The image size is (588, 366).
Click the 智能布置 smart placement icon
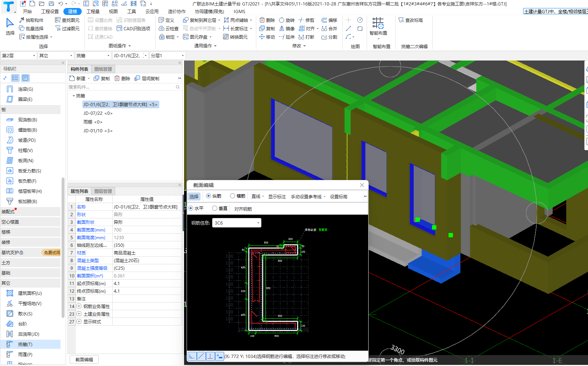[x=378, y=23]
